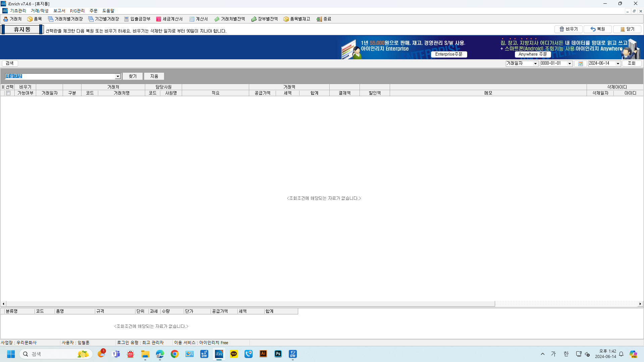Open 거래처별거래장 from the toolbar
The height and width of the screenshot is (362, 644).
pyautogui.click(x=65, y=19)
